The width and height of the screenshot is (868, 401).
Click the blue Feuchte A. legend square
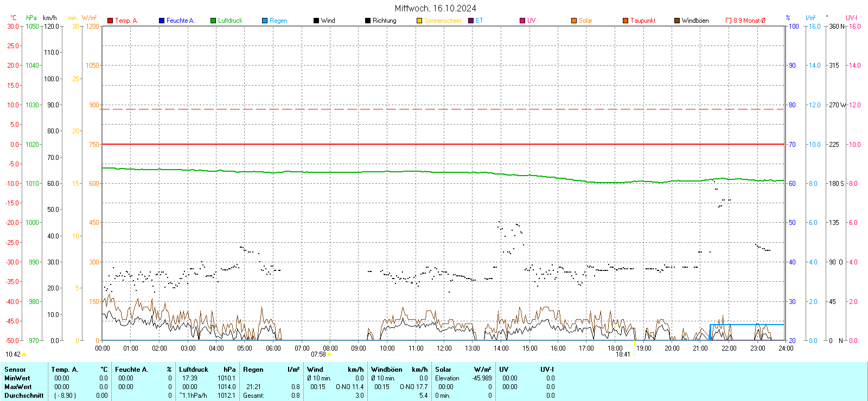coord(162,21)
